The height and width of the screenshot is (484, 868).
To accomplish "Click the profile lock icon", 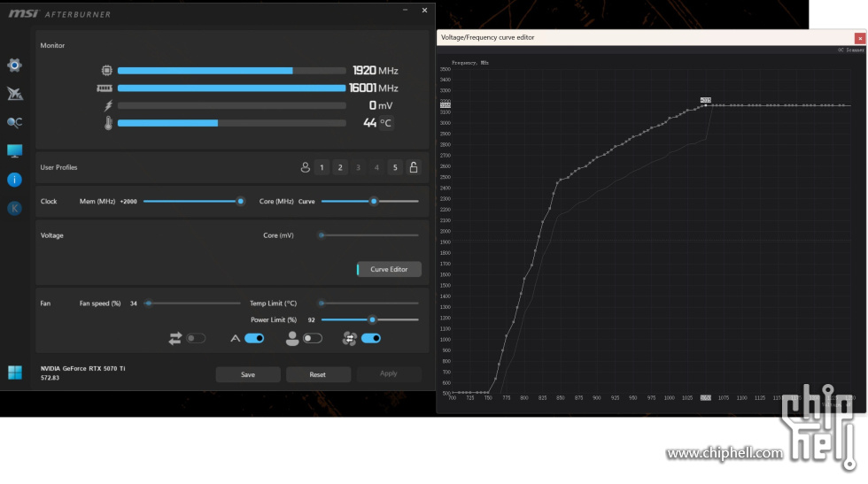I will click(x=414, y=167).
